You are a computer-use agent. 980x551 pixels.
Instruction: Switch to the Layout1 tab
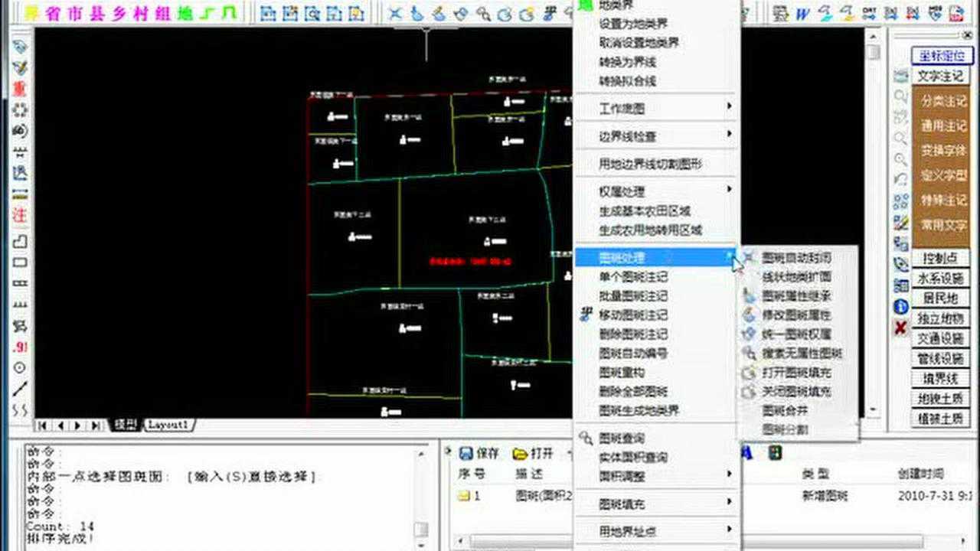click(x=167, y=425)
